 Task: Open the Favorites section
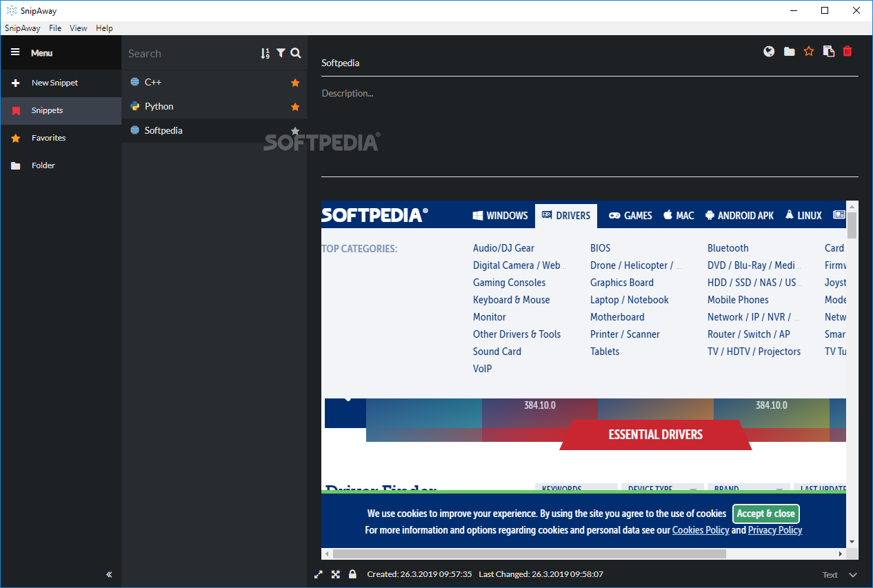click(x=61, y=138)
